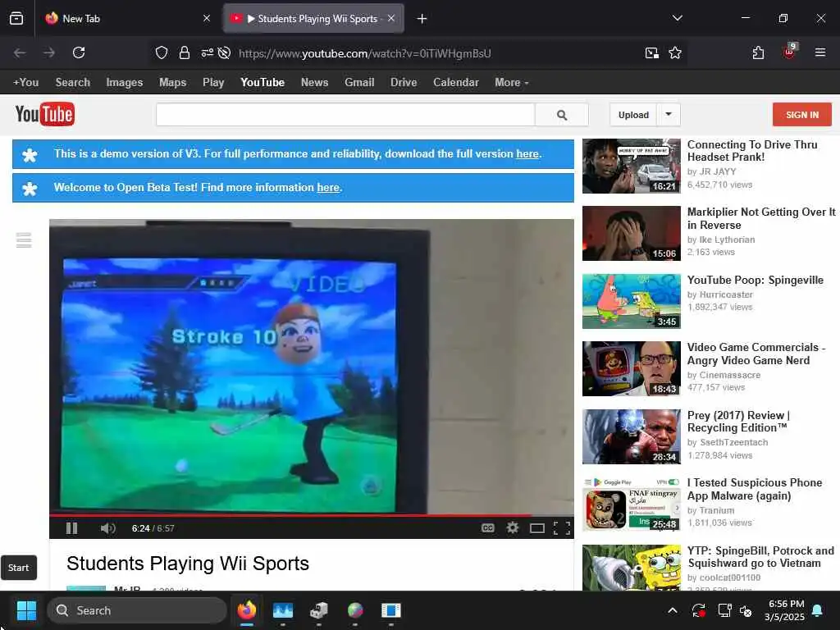Switch to theater mode player size icon

[536, 528]
